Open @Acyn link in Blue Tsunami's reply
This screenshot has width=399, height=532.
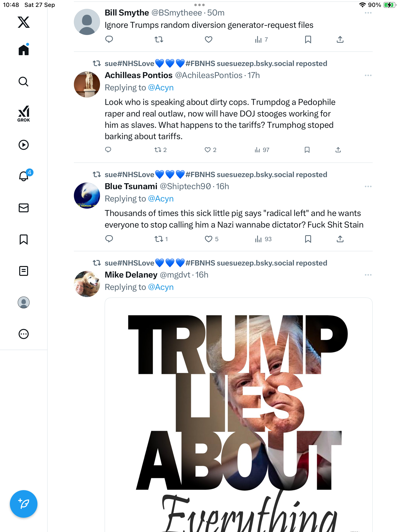coord(161,199)
